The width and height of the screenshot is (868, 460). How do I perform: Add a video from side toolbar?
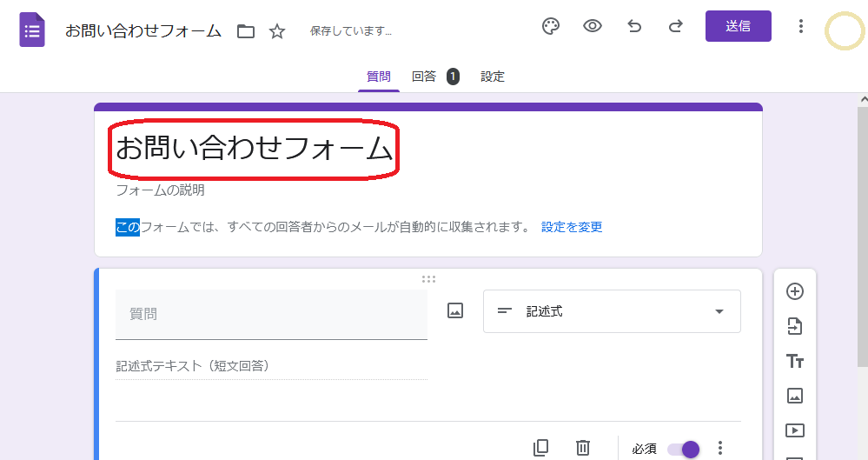(x=795, y=430)
